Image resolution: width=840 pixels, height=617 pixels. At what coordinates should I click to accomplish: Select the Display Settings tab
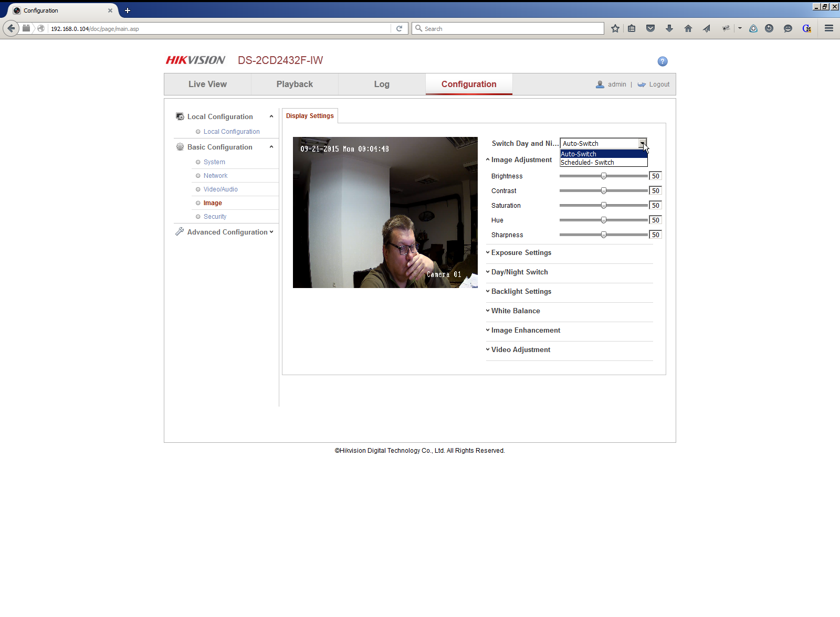310,116
